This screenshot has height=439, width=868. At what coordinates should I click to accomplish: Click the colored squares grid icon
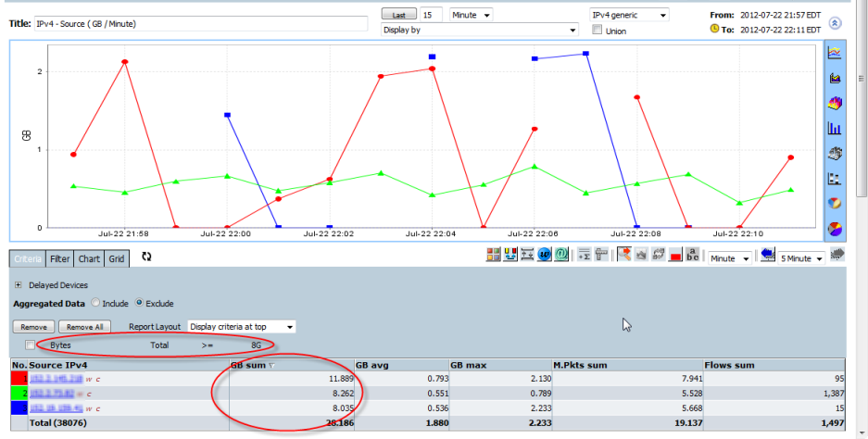(x=493, y=255)
